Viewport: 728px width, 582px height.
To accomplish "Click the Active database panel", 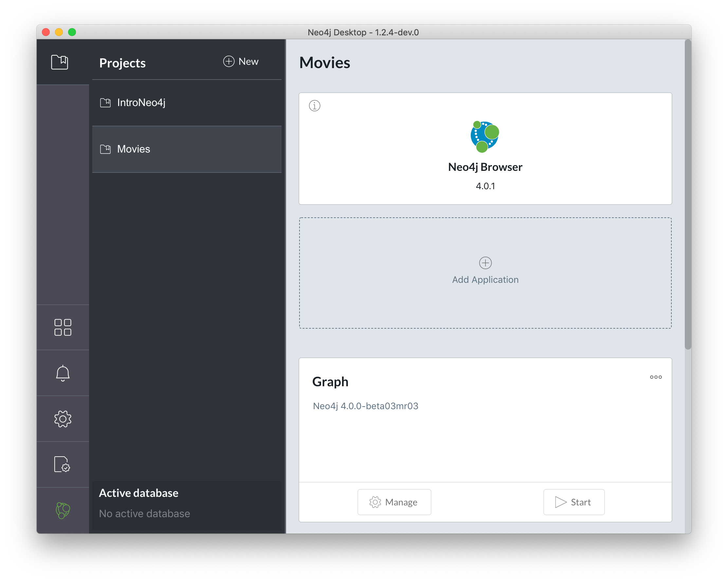I will [186, 503].
